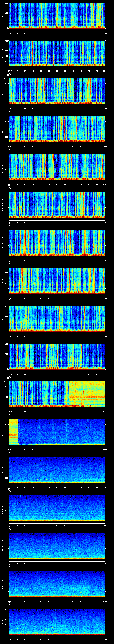This screenshot has height=644, width=114.
Task: Click the 46:00 end time label
Action: tap(105, 639)
